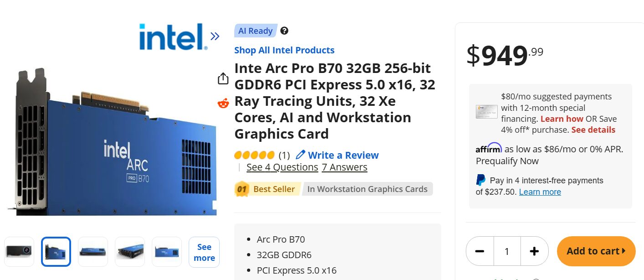Click In Workstation Graphics Cards category tag
644x280 pixels.
coord(367,189)
